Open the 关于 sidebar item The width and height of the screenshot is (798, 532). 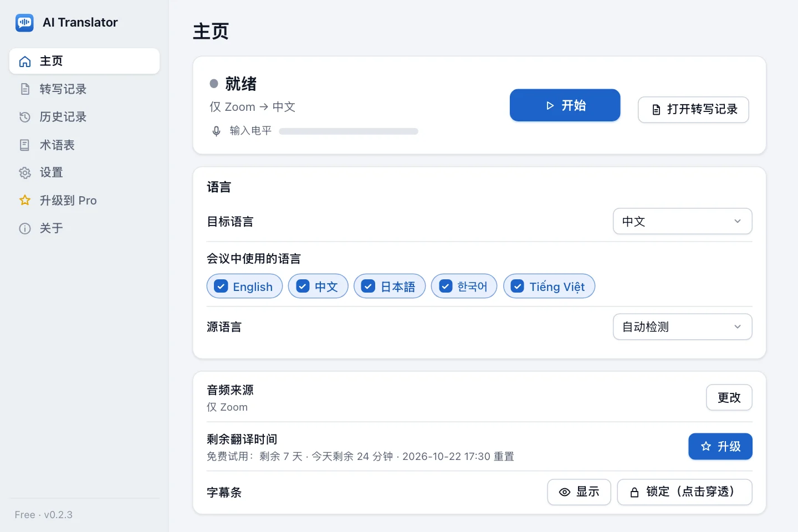[x=84, y=228]
